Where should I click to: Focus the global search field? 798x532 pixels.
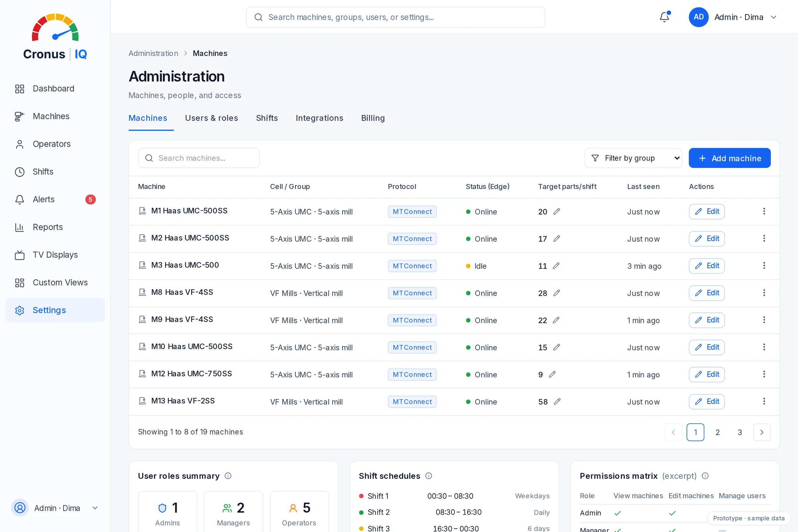[396, 17]
